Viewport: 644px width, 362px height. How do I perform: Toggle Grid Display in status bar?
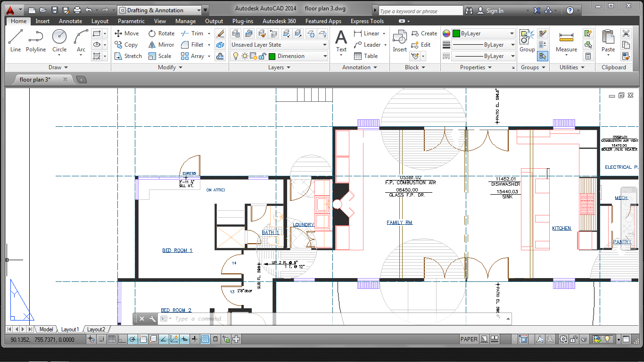112,339
